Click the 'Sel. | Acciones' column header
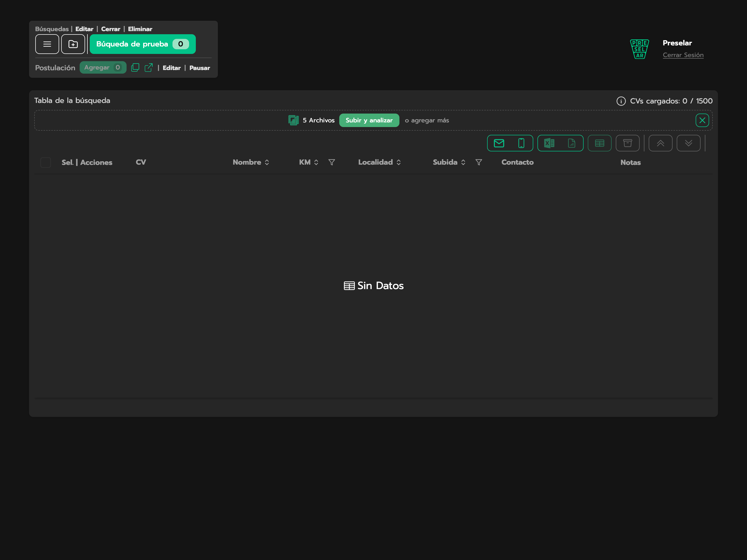 [x=87, y=162]
